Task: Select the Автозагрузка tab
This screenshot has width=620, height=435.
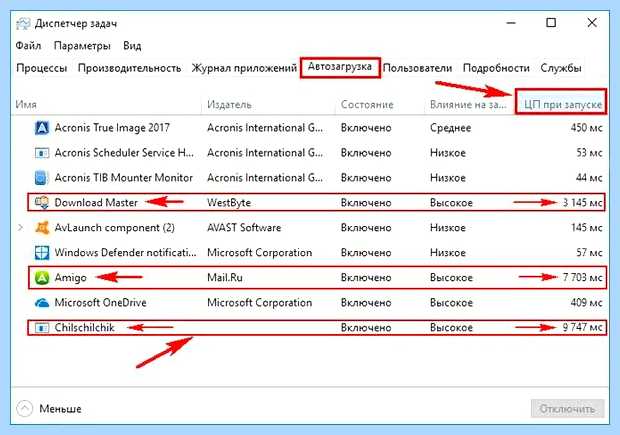Action: click(340, 67)
